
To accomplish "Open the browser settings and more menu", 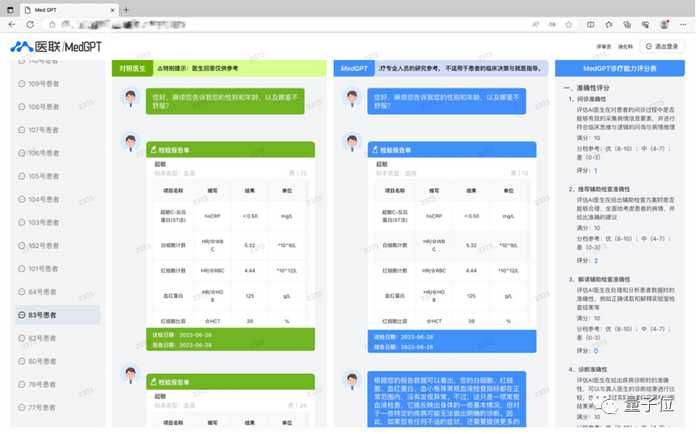I will (683, 24).
